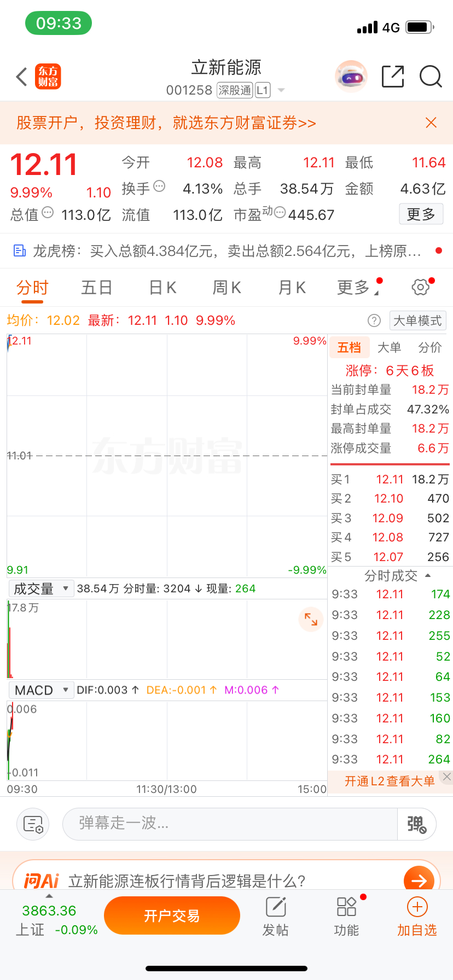Close the 股票开户 promotion banner
The image size is (453, 980).
431,122
